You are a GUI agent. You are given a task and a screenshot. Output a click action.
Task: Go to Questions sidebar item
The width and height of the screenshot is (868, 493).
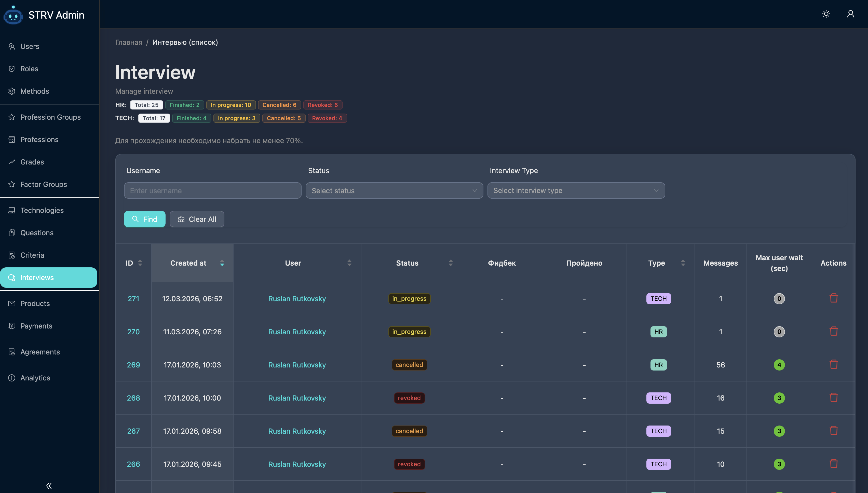pos(37,232)
